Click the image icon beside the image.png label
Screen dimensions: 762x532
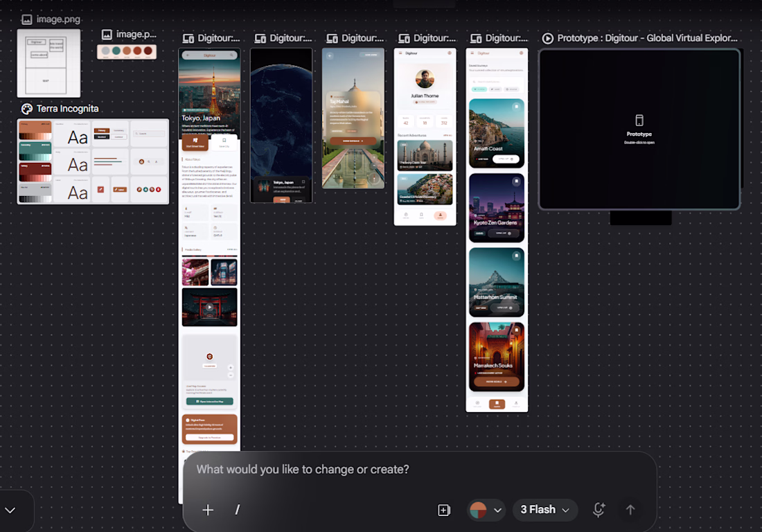27,19
